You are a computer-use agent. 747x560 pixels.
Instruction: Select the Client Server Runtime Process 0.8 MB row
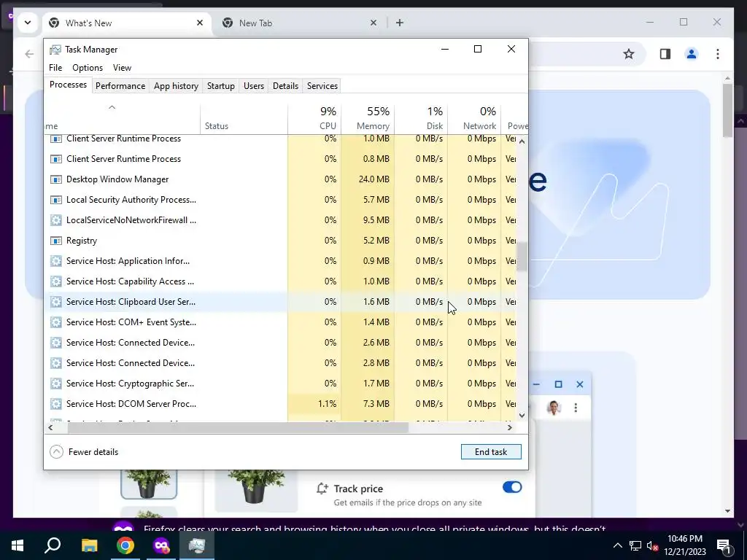(280, 159)
